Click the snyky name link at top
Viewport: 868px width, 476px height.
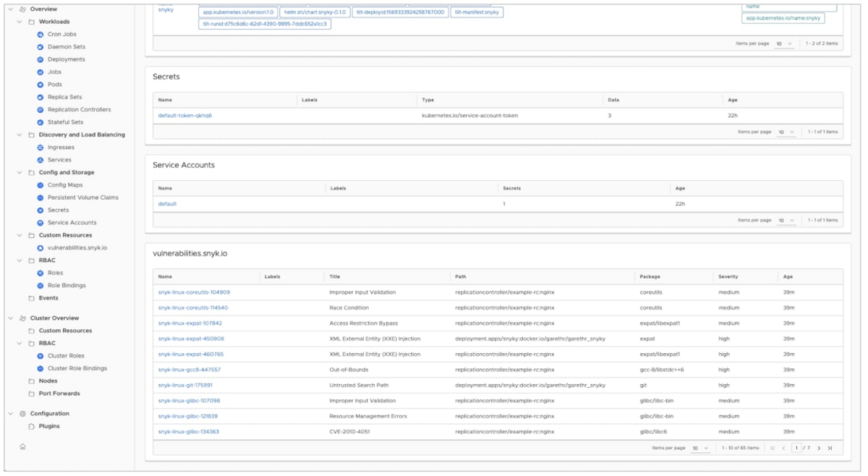[166, 10]
